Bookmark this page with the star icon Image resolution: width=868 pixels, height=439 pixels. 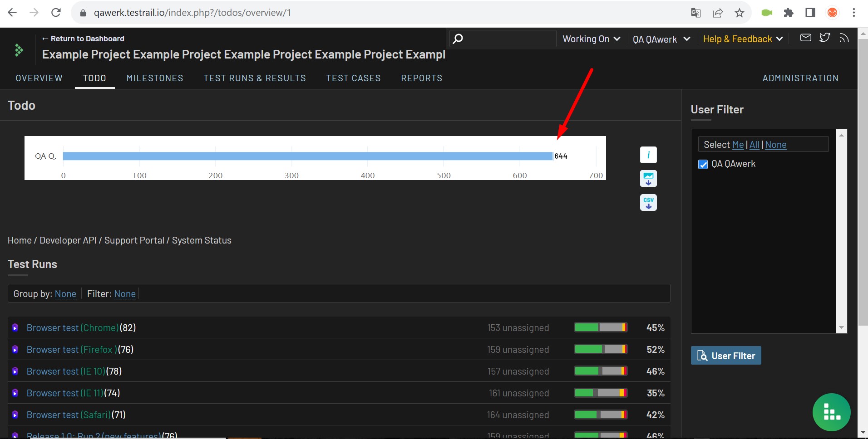click(740, 13)
